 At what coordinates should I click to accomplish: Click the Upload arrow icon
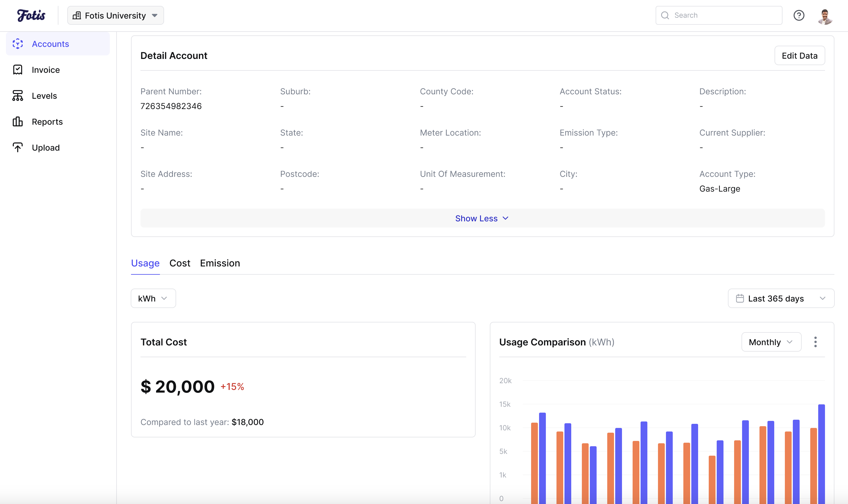click(x=18, y=147)
